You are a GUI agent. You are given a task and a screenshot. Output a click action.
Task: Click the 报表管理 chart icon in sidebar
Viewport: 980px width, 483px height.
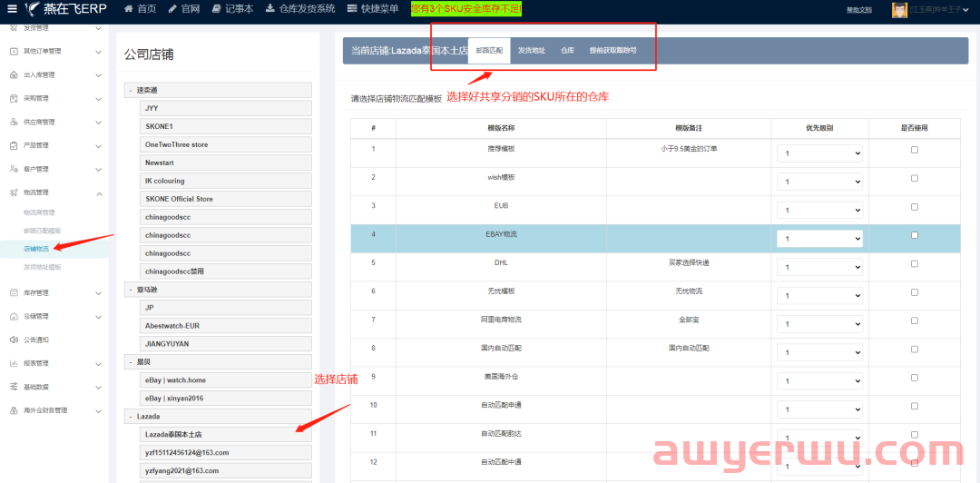click(15, 363)
